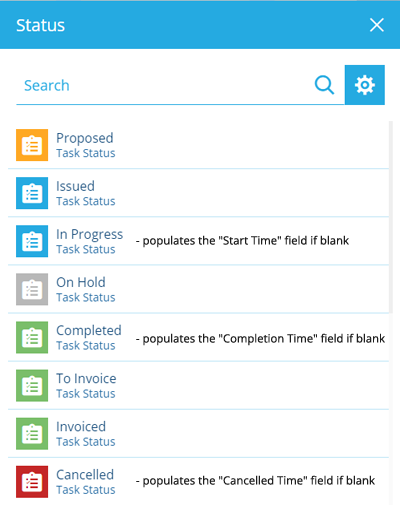The height and width of the screenshot is (505, 400).
Task: Choose the On Hold status entry
Action: (198, 289)
